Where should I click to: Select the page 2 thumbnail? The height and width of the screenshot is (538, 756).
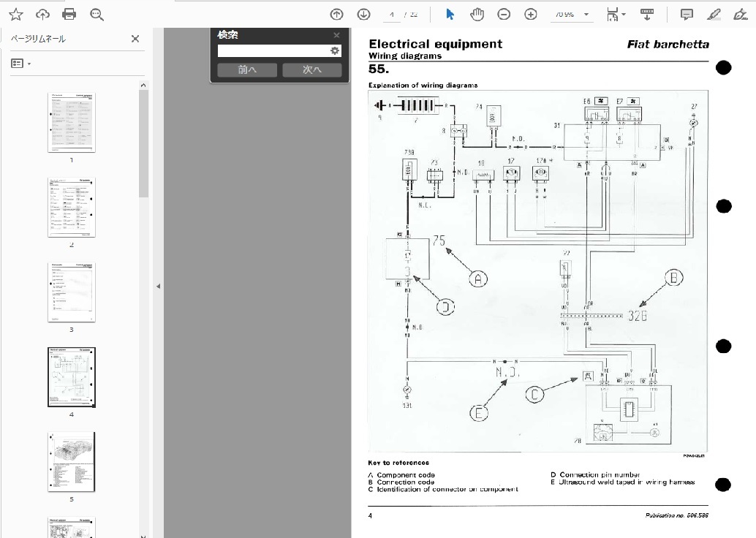point(72,208)
